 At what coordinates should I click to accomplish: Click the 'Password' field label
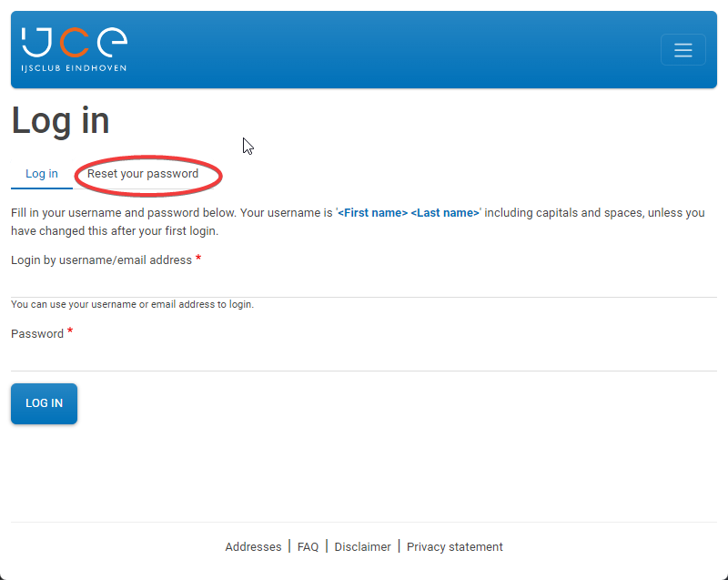pos(37,334)
